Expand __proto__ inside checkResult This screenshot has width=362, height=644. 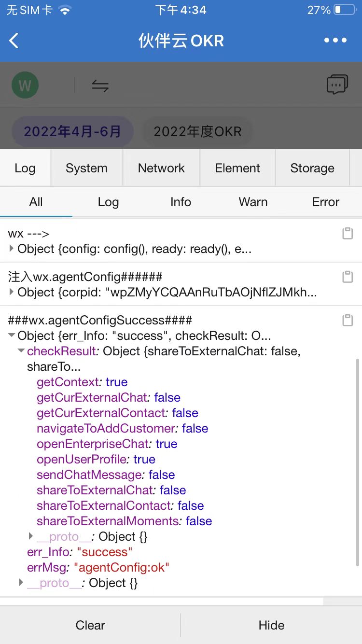pos(31,536)
